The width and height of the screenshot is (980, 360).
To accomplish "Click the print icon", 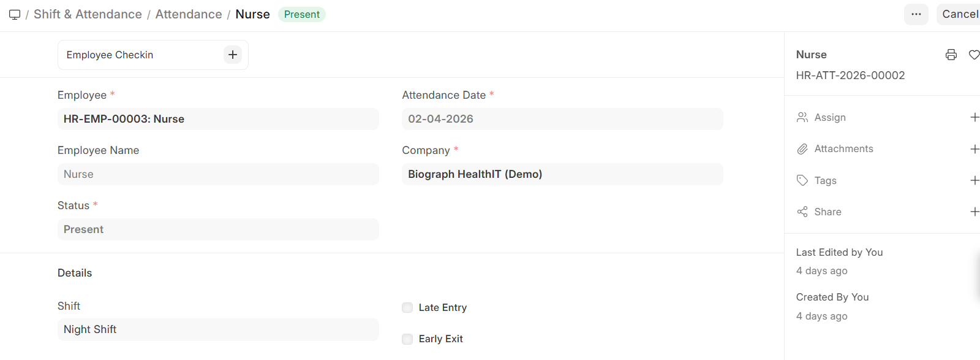I will point(951,55).
